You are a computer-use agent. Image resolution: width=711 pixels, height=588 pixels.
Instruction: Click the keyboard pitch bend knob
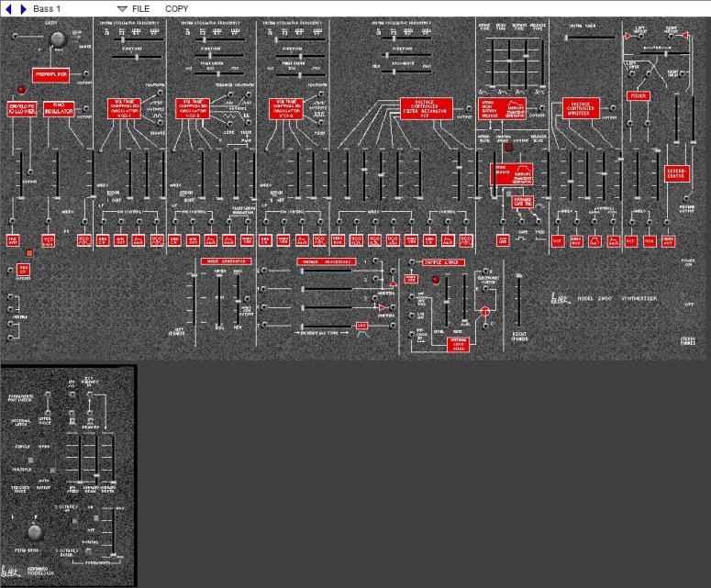pyautogui.click(x=35, y=531)
